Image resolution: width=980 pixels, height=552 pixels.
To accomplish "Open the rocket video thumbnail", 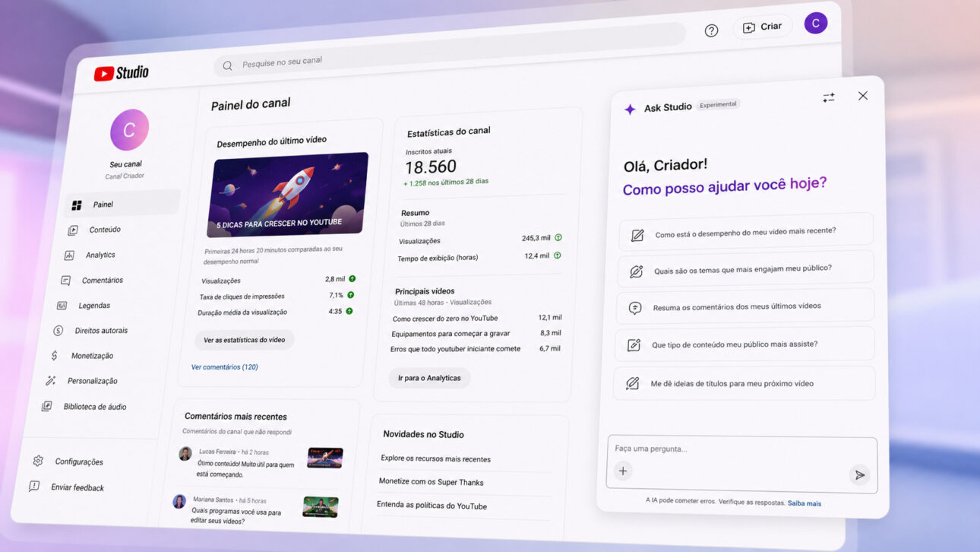I will [x=288, y=195].
